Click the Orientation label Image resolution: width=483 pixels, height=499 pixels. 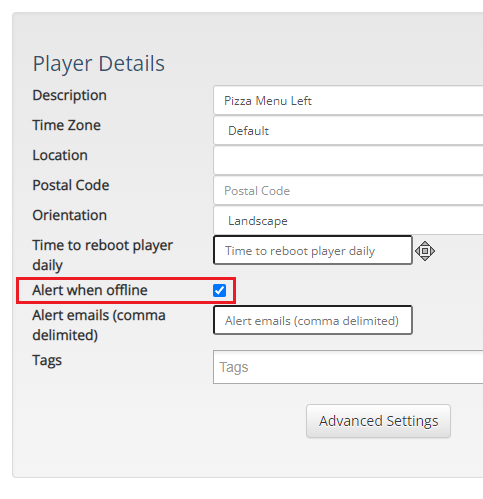pos(69,215)
